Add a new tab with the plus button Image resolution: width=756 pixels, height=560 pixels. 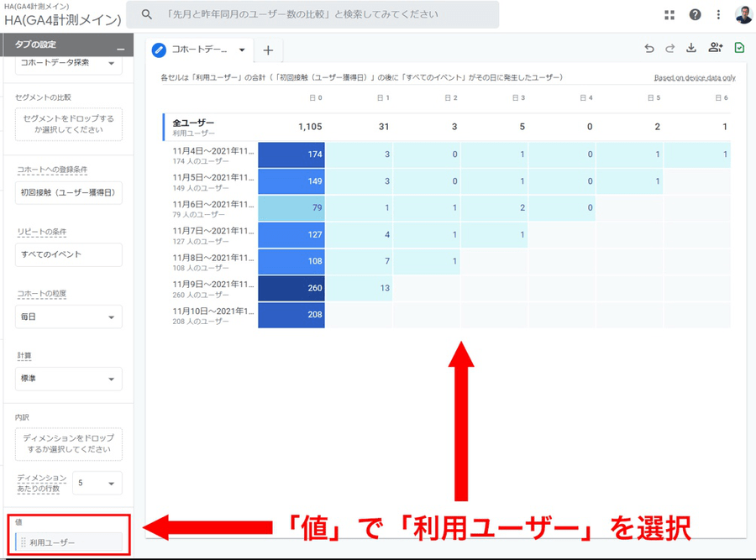(x=268, y=50)
